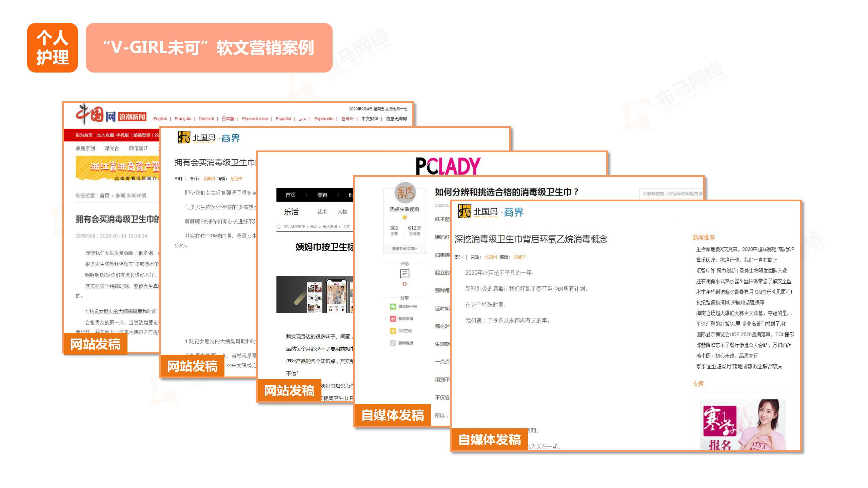Click editor 赵健宁 in 深挖消毒级 article
The image size is (868, 488).
(519, 257)
